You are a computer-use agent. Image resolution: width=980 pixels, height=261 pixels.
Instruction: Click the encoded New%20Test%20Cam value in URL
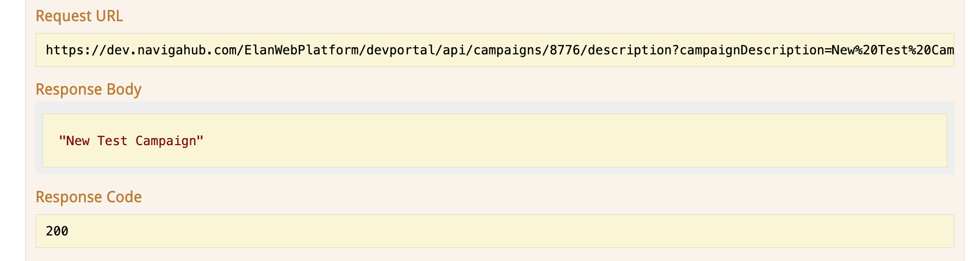[892, 51]
